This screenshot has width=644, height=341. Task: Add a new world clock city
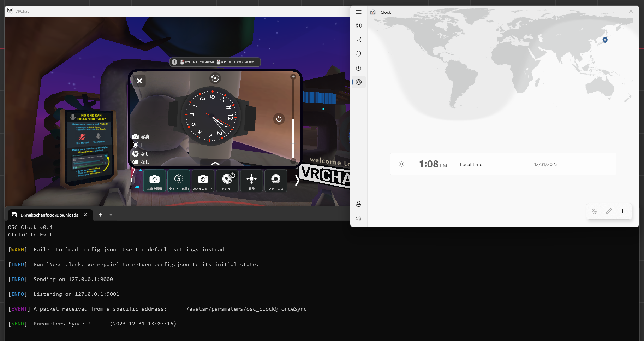coord(622,211)
